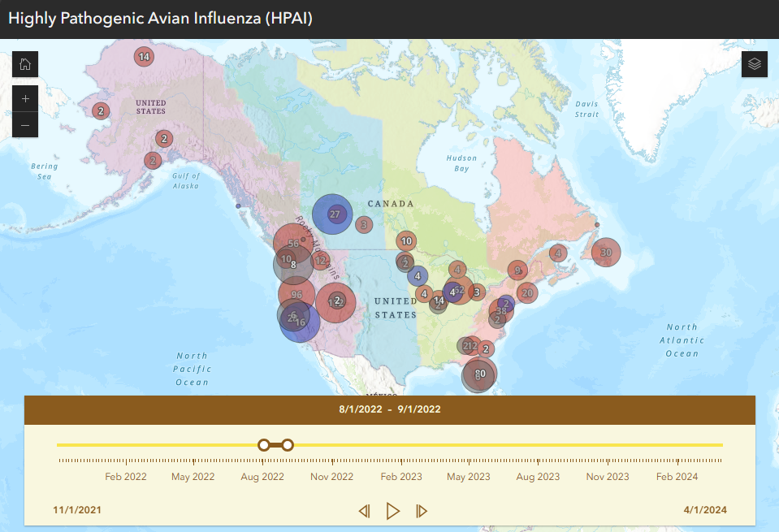This screenshot has width=779, height=532.
Task: Click the Nov 2022 timeline label
Action: 331,477
